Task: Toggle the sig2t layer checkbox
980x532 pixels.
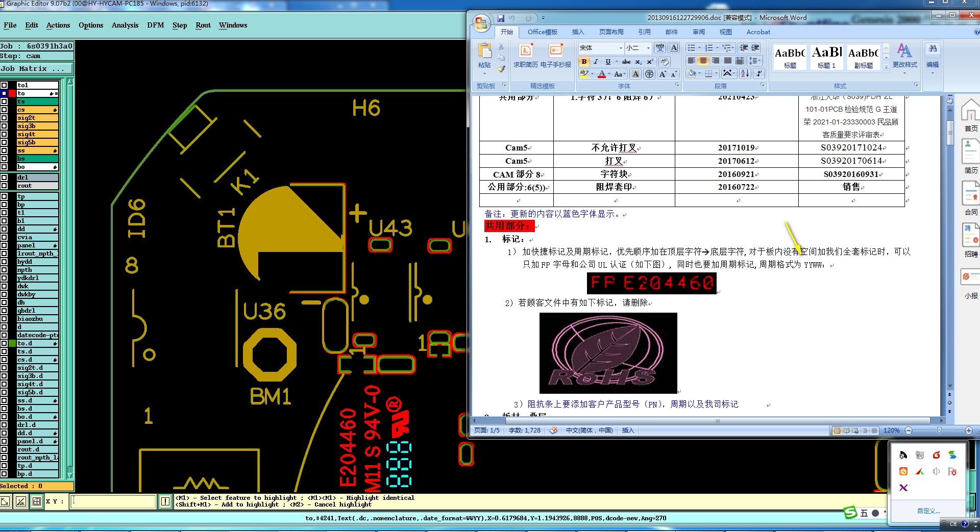Action: [x=4, y=118]
